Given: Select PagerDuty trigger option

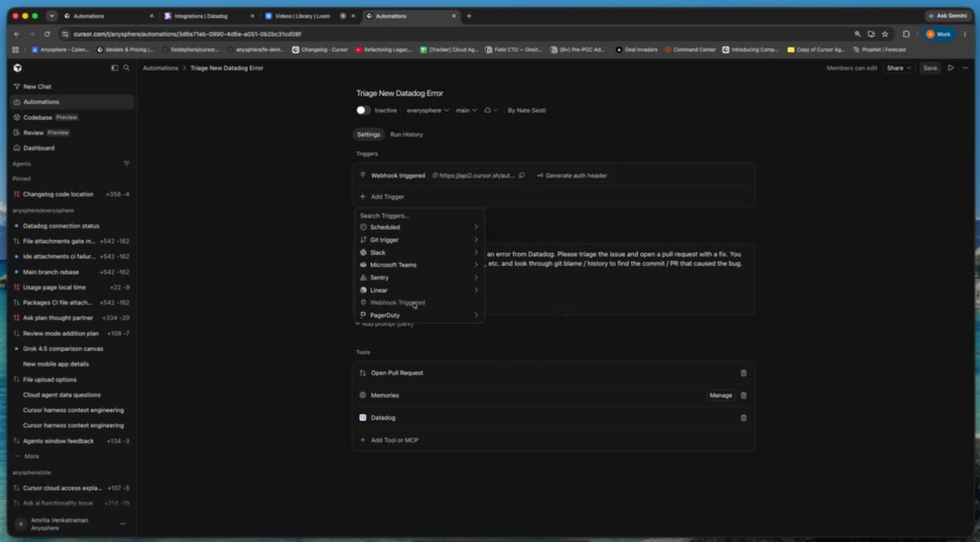Looking at the screenshot, I should pyautogui.click(x=419, y=315).
